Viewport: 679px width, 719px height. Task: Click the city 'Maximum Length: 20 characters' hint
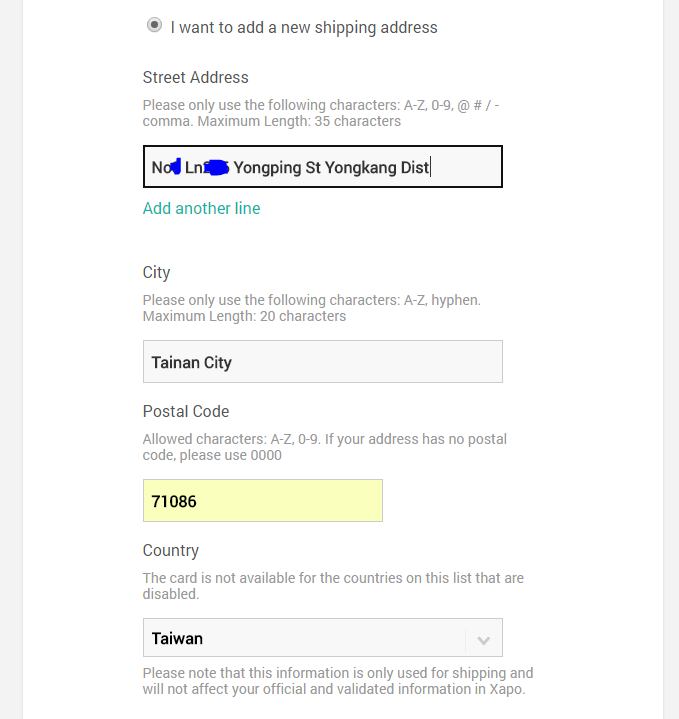click(244, 316)
